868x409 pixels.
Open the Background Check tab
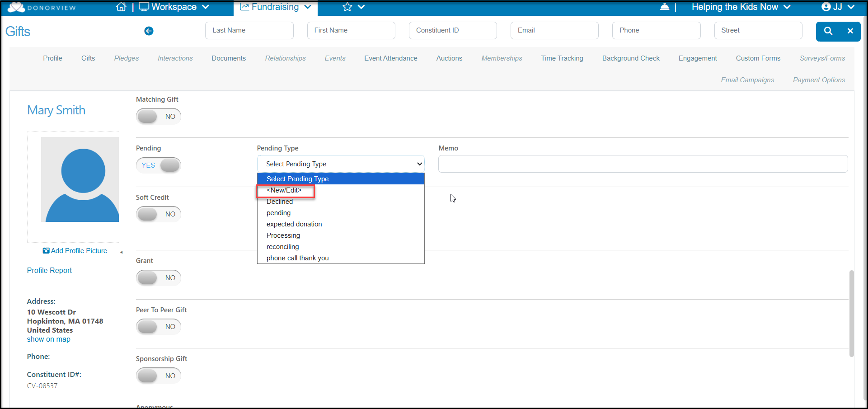(631, 58)
